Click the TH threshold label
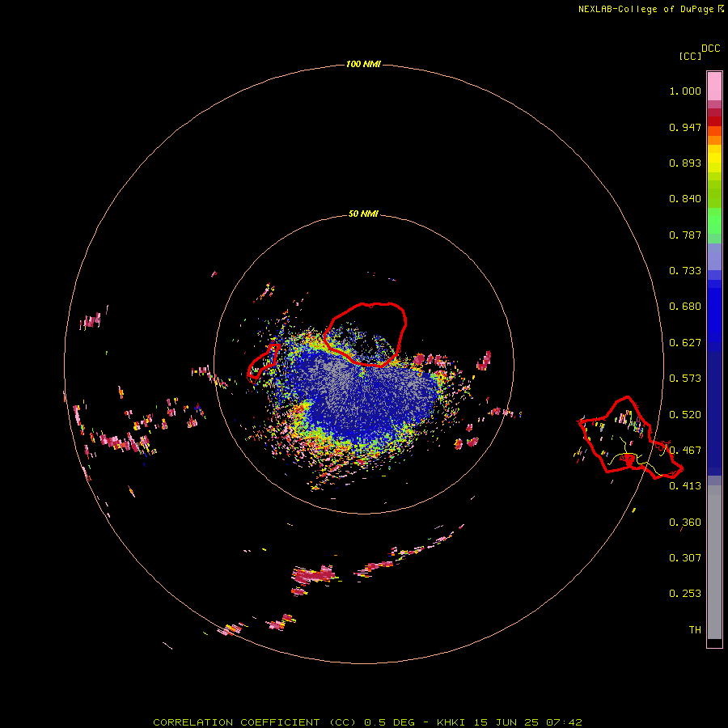 695,630
